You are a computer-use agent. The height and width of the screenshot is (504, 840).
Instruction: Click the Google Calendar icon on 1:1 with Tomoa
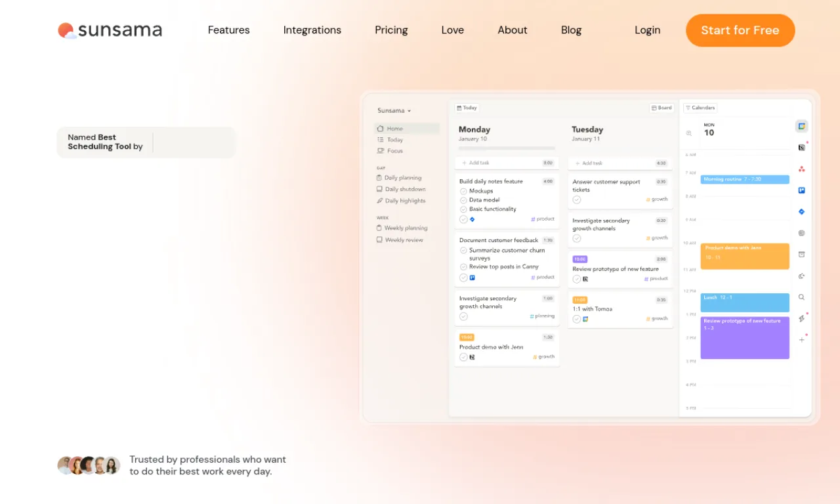pyautogui.click(x=585, y=319)
